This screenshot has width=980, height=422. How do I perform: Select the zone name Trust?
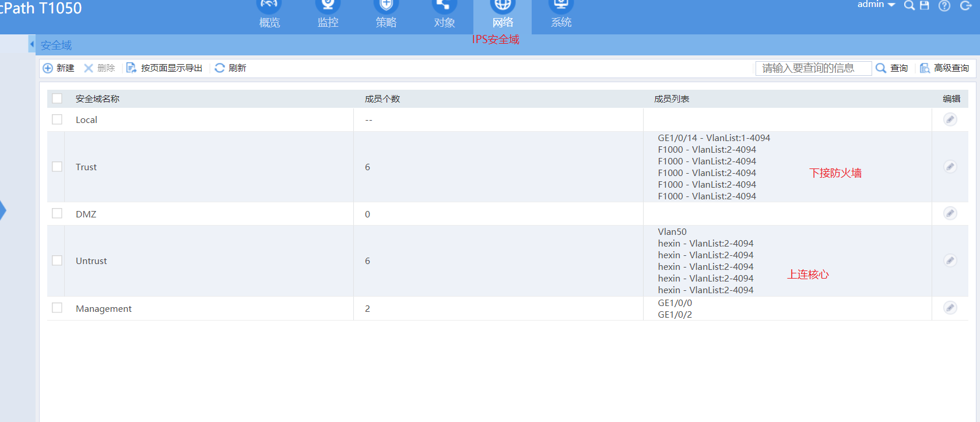86,167
